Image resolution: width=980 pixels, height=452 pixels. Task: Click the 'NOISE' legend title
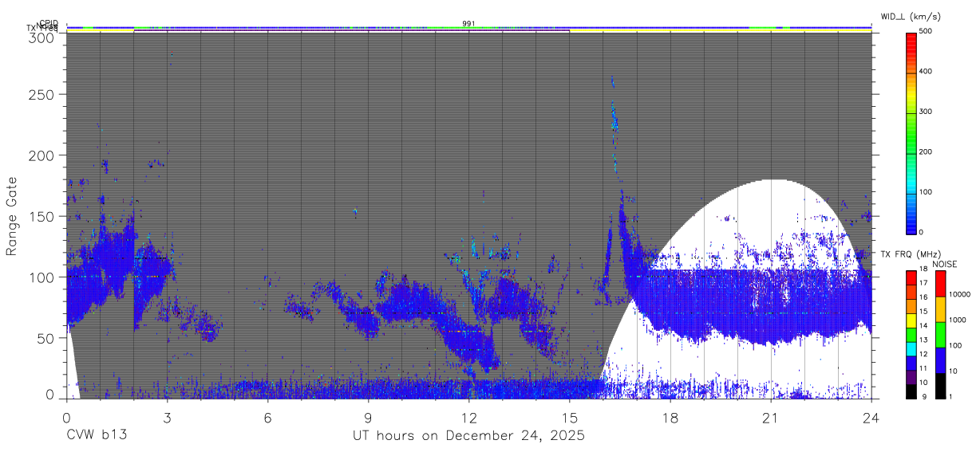tap(945, 264)
